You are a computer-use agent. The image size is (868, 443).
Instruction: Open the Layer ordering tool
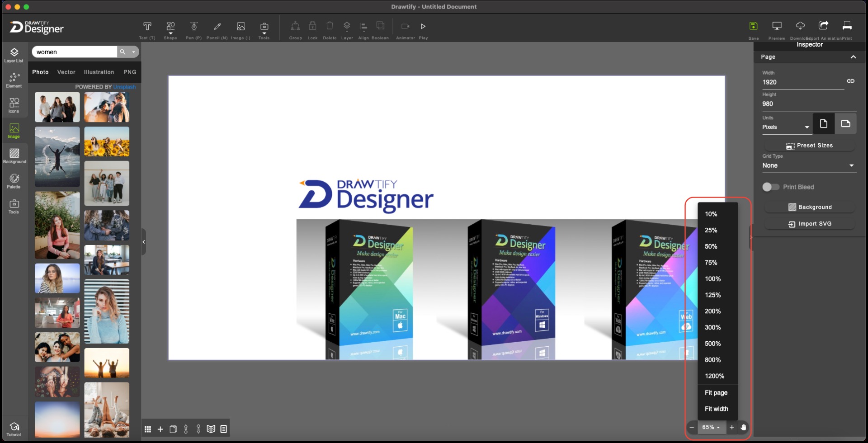click(x=347, y=30)
